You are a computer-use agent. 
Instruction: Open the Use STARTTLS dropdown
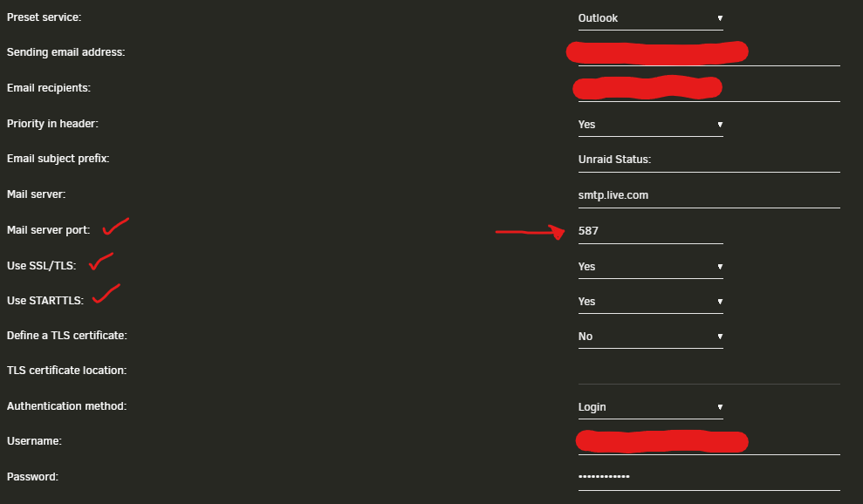click(x=650, y=302)
